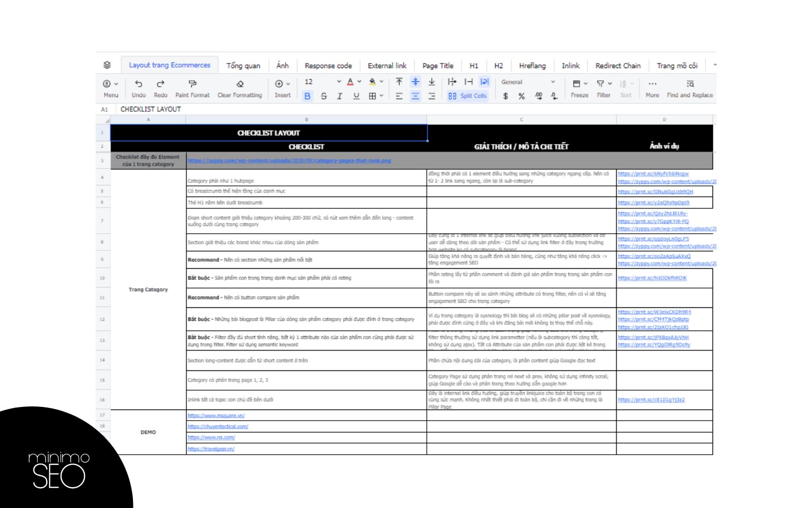Select the Trang Category merged cell

click(148, 290)
